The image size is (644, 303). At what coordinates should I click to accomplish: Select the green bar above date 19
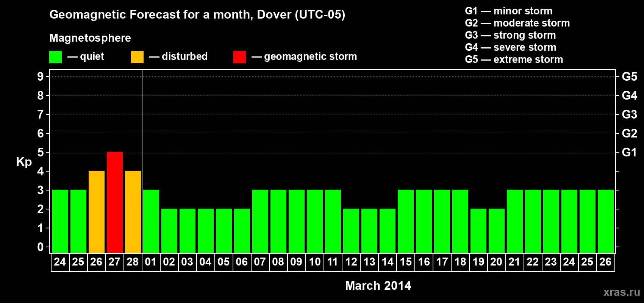(x=478, y=231)
